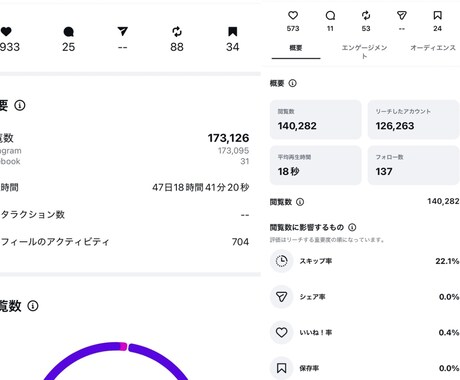Click the 保存率 0.0% value

449,368
